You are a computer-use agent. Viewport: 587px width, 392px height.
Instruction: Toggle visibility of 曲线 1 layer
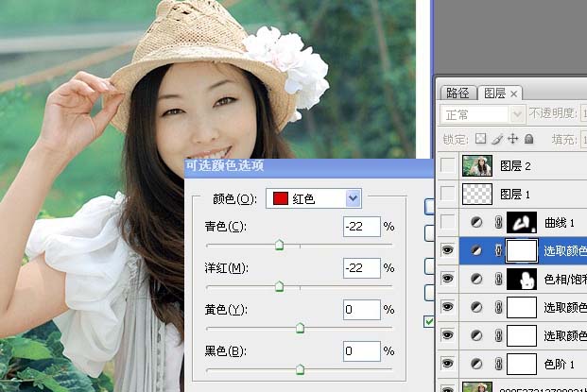point(447,223)
